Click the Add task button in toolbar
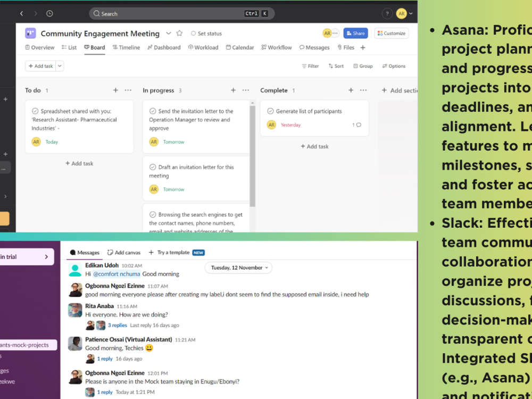 click(x=41, y=66)
